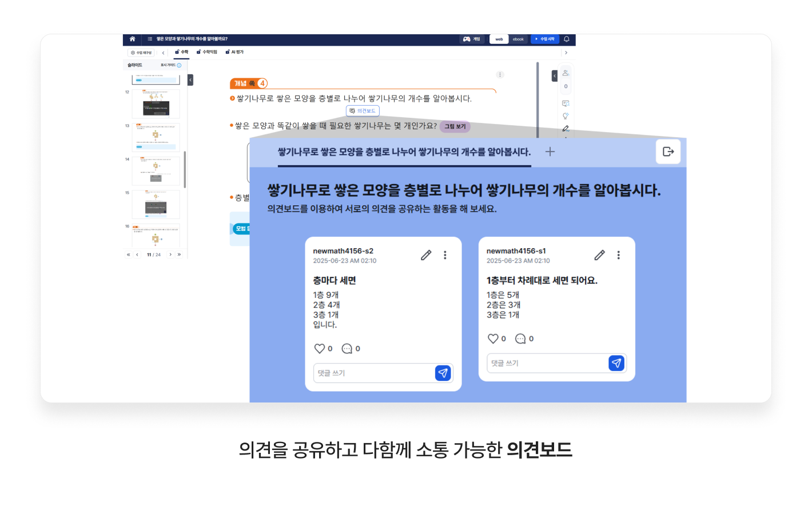Edit the newmath4156-s1 post with pencil icon
Screen dimensions: 812x522
[x=599, y=255]
